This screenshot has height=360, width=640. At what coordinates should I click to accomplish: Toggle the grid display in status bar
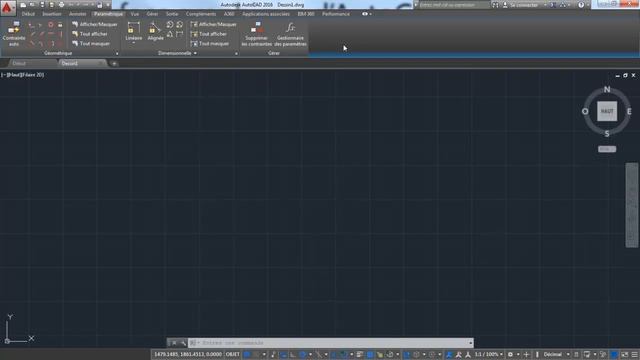[x=247, y=354]
